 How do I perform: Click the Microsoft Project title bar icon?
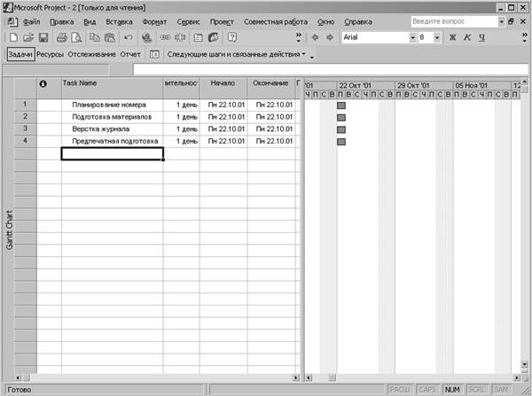tap(7, 7)
